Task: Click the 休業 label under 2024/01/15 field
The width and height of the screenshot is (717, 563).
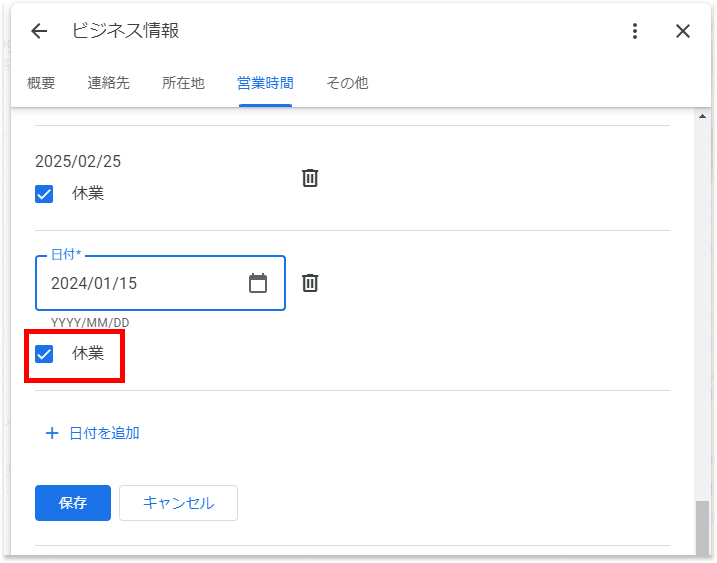Action: click(x=88, y=354)
